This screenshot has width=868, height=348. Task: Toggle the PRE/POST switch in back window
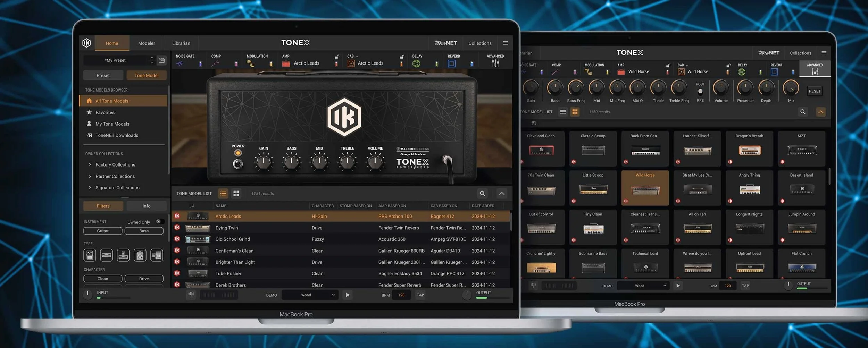(x=700, y=92)
